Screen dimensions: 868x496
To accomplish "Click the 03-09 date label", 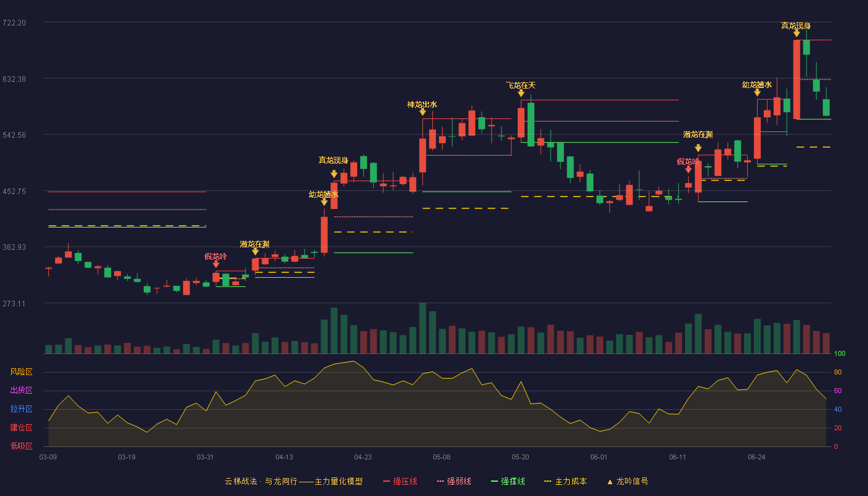I will click(x=48, y=457).
